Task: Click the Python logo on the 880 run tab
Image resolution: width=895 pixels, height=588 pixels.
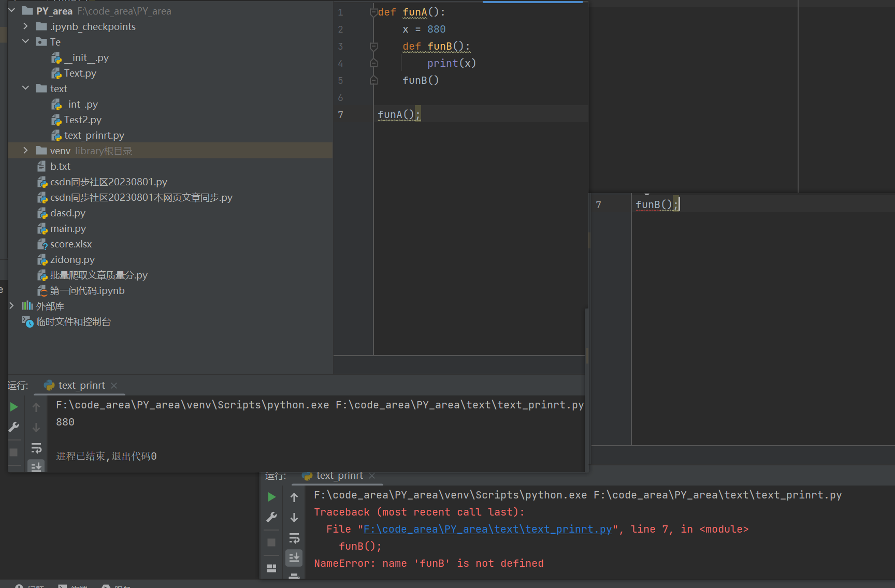Action: 49,386
